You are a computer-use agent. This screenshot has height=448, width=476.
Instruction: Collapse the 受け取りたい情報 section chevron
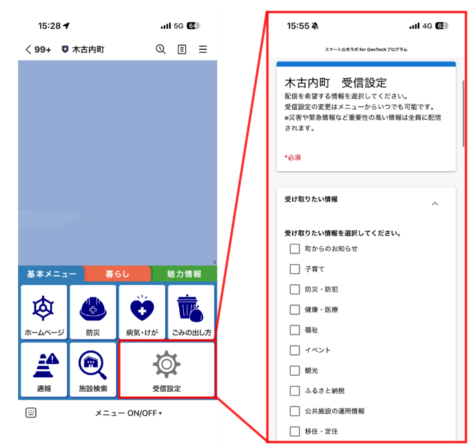435,203
